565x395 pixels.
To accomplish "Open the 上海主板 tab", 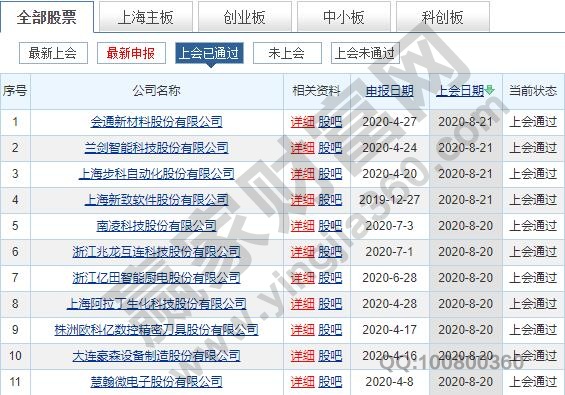I will tap(146, 17).
